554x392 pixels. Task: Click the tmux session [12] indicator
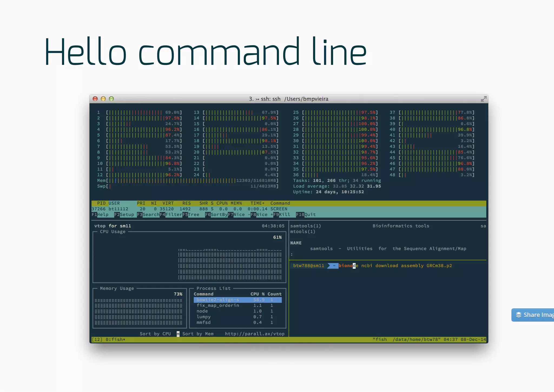click(x=97, y=340)
